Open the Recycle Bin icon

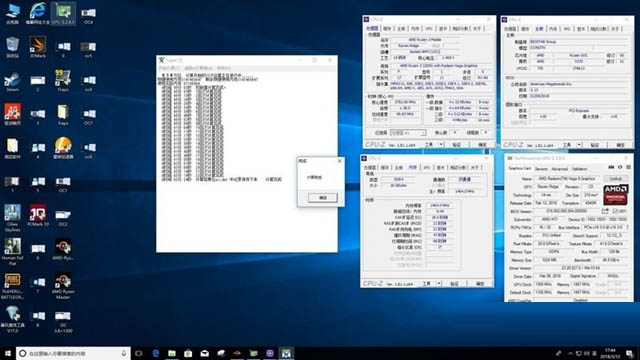coord(12,47)
